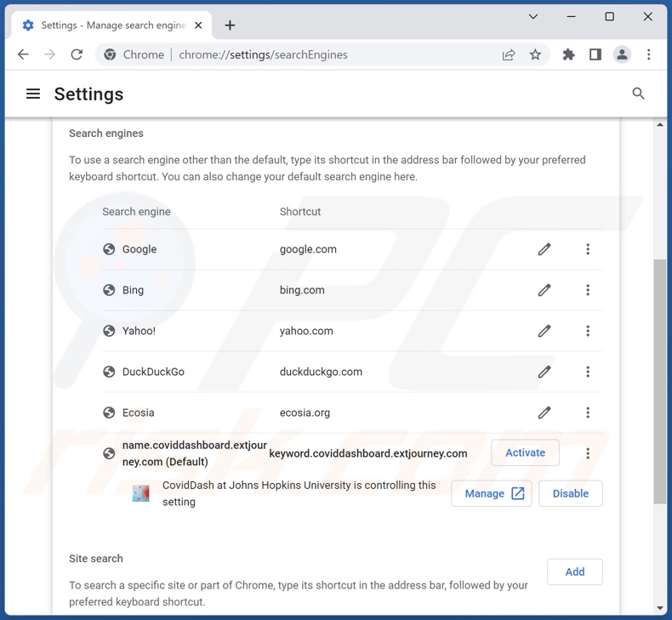Close the Settings tab
This screenshot has width=672, height=620.
pos(198,26)
